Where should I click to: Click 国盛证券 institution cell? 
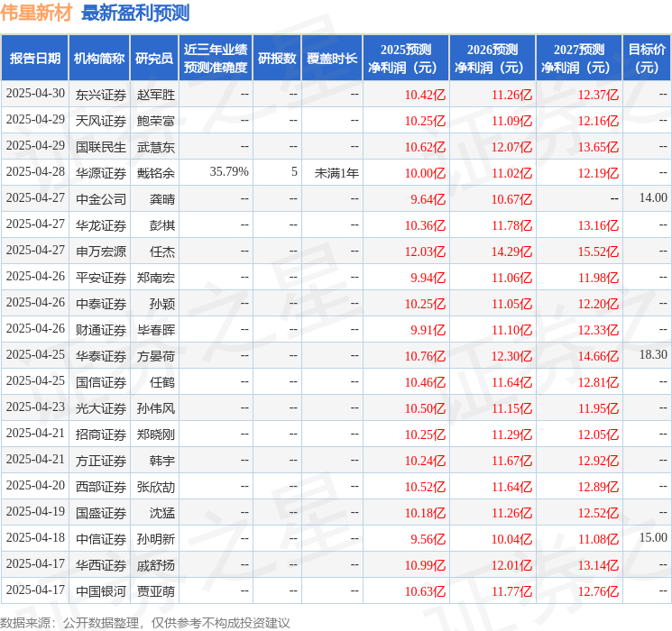(101, 513)
